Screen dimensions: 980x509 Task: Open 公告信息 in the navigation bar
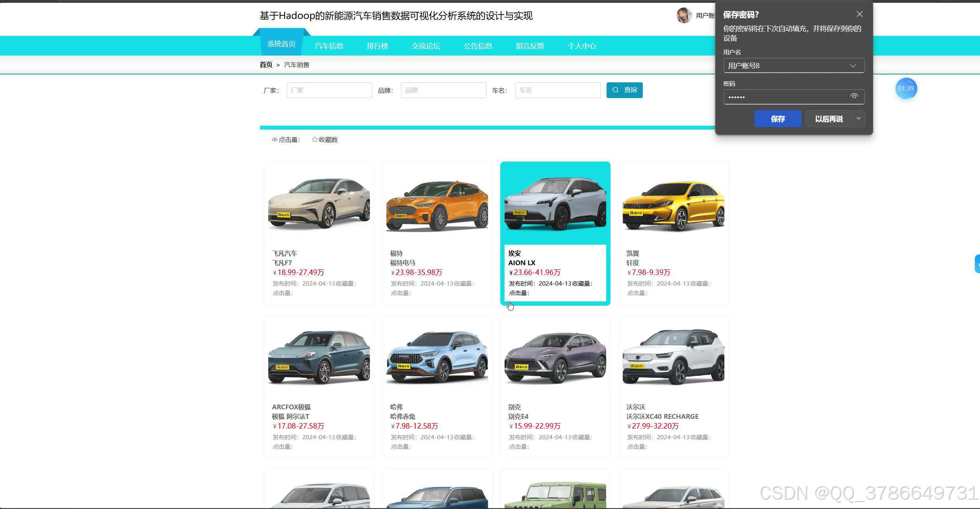point(478,46)
